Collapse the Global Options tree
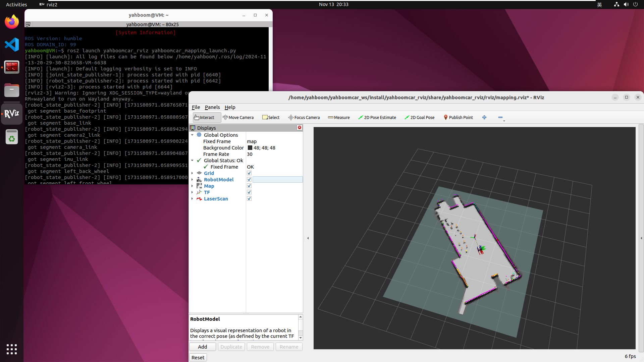 192,135
